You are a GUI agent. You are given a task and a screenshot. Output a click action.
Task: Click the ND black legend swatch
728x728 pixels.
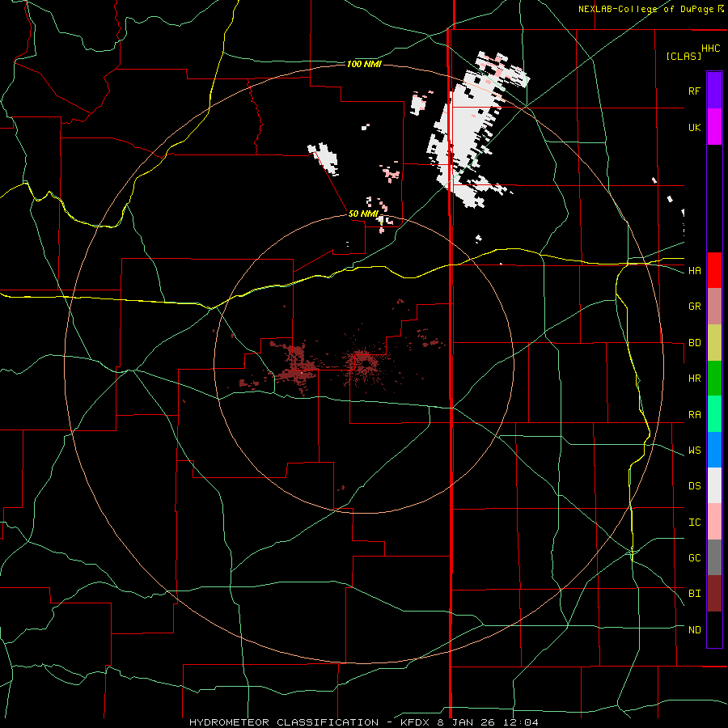[714, 629]
